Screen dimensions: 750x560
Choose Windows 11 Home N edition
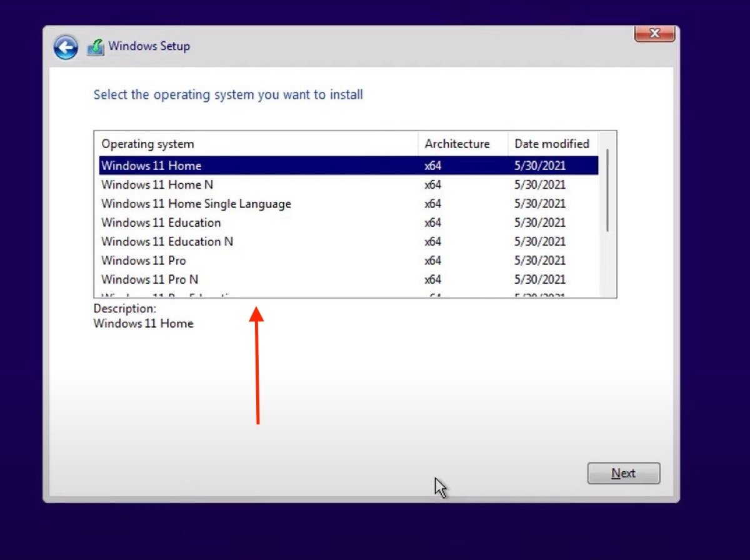click(349, 184)
